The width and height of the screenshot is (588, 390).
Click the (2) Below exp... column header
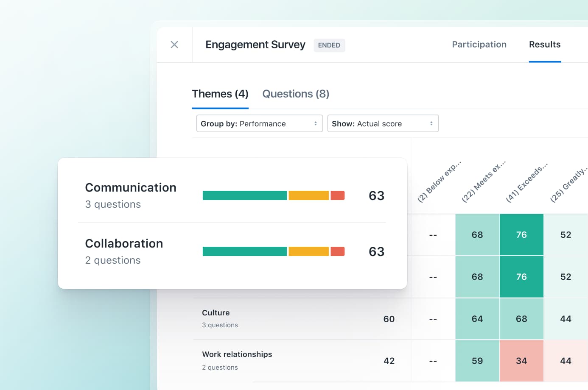pyautogui.click(x=439, y=181)
